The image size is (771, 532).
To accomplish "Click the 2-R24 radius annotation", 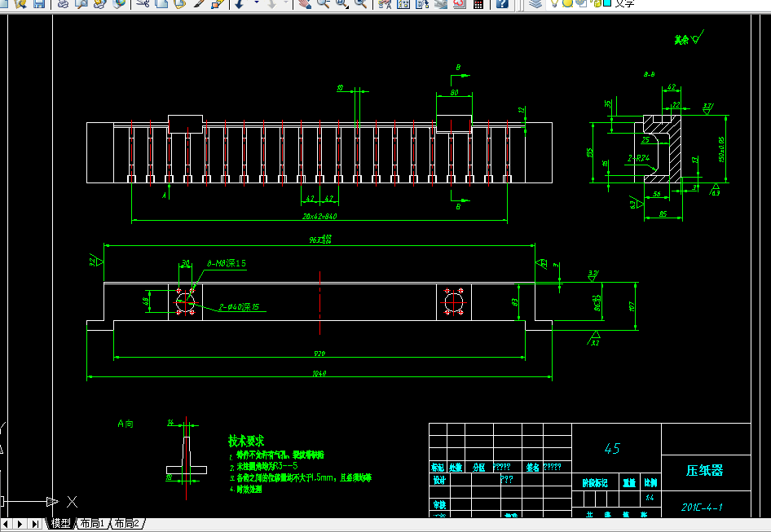I will (x=638, y=158).
